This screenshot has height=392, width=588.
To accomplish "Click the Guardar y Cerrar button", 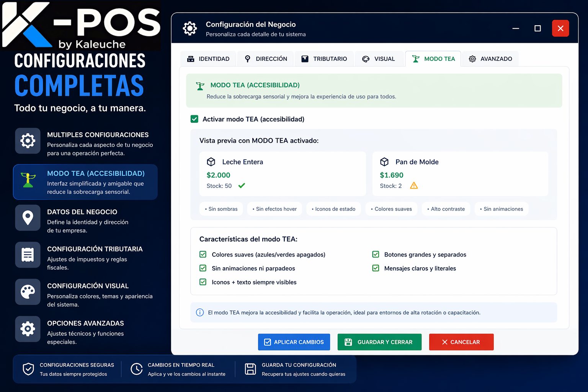I will click(x=379, y=342).
